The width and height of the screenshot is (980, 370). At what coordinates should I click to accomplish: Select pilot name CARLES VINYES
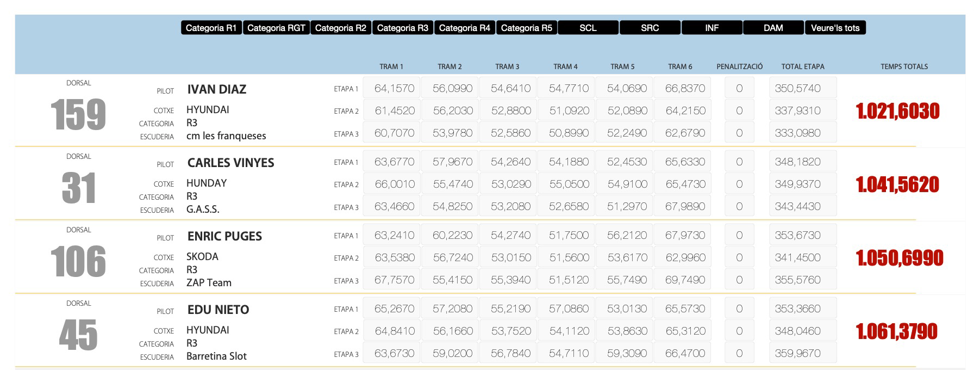230,163
